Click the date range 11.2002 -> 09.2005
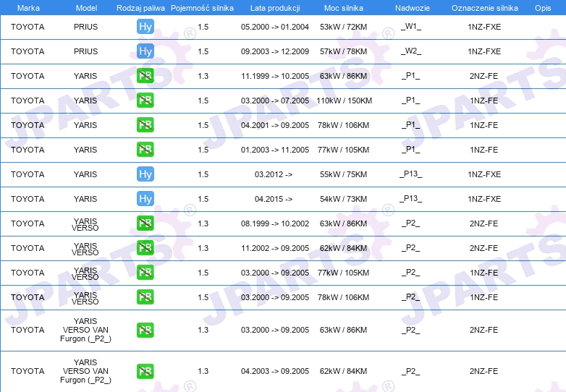This screenshot has width=566, height=392. 275,248
